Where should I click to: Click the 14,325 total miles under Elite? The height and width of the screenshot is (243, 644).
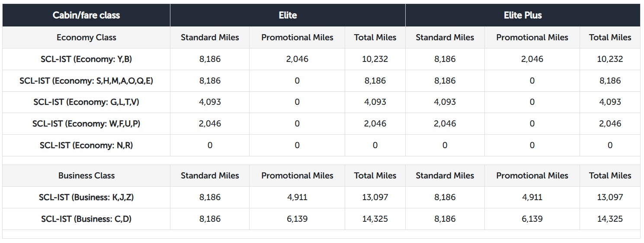[x=375, y=219]
